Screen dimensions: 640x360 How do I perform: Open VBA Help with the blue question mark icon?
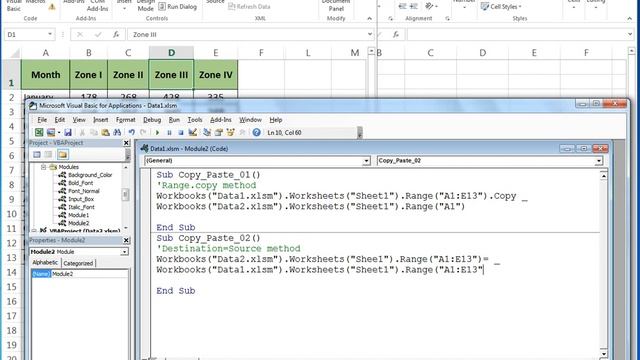point(256,132)
